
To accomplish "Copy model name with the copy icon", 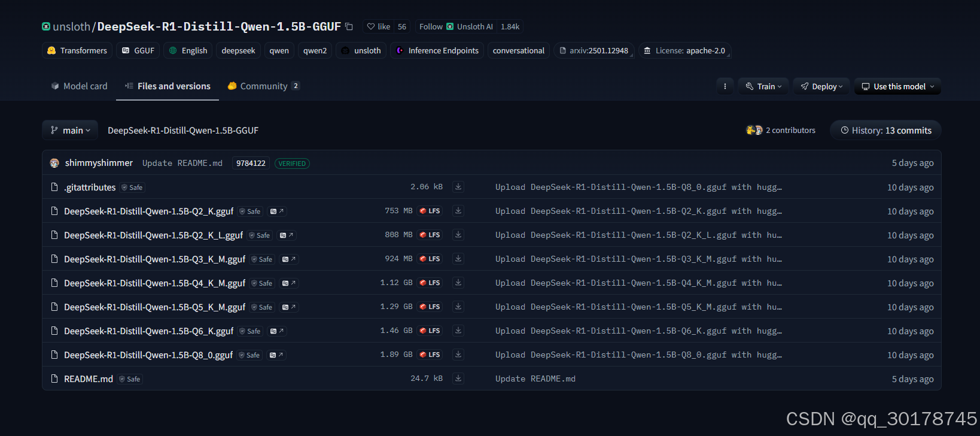I will pos(349,26).
